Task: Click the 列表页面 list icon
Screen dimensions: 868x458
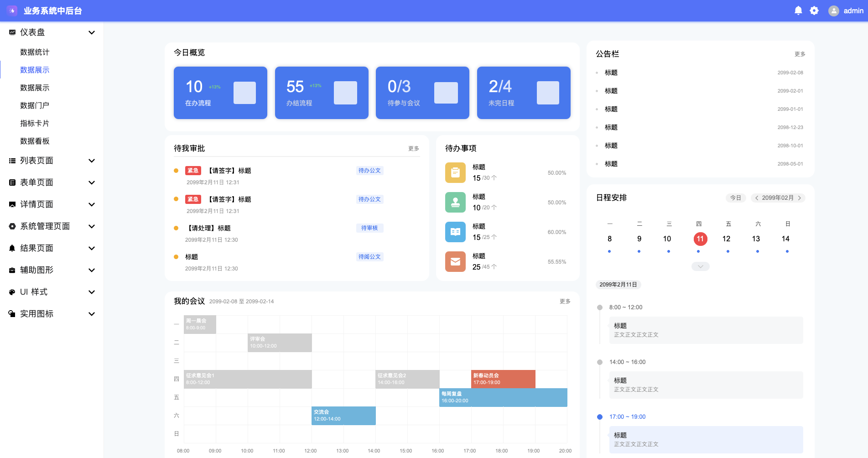Action: coord(12,161)
